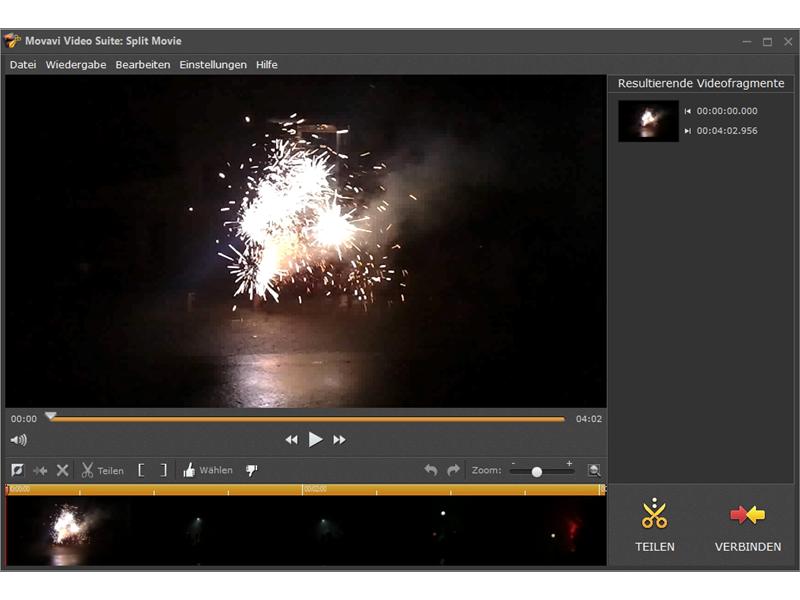Redo the action with the right arrow
The height and width of the screenshot is (600, 800).
453,470
